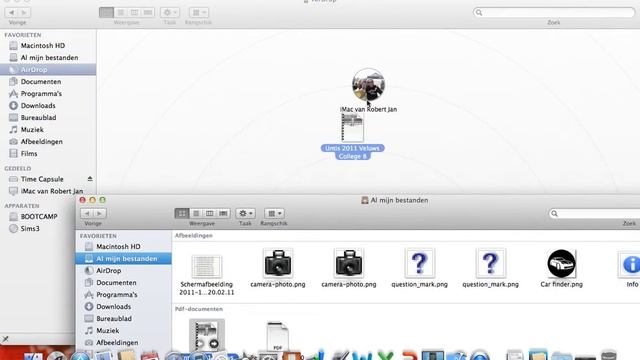Select Al mijn bestanden in front window sidebar
This screenshot has height=360, width=640.
point(123,258)
